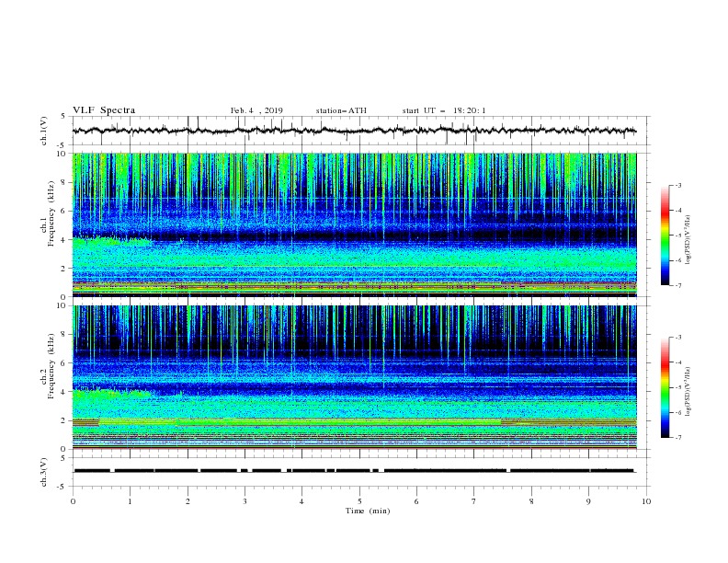Click the "-5" tick on the ch.3(V) axis
Image resolution: width=728 pixels, height=563 pixels.
pyautogui.click(x=63, y=487)
